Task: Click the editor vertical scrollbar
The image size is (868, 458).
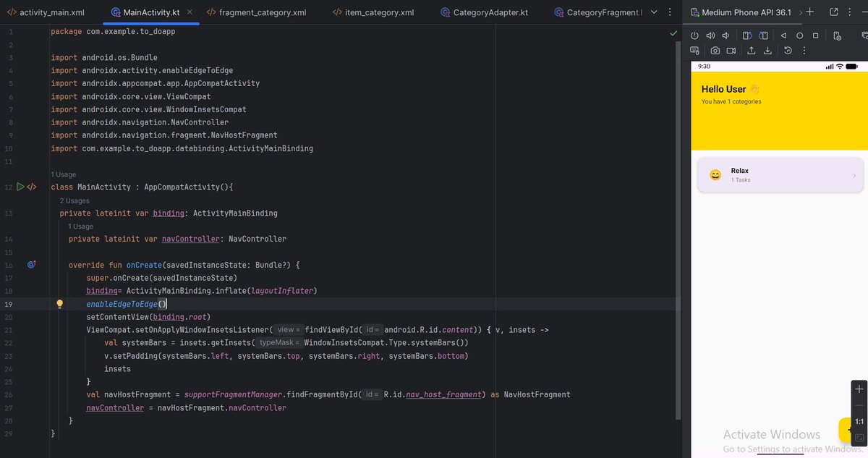Action: [x=678, y=229]
